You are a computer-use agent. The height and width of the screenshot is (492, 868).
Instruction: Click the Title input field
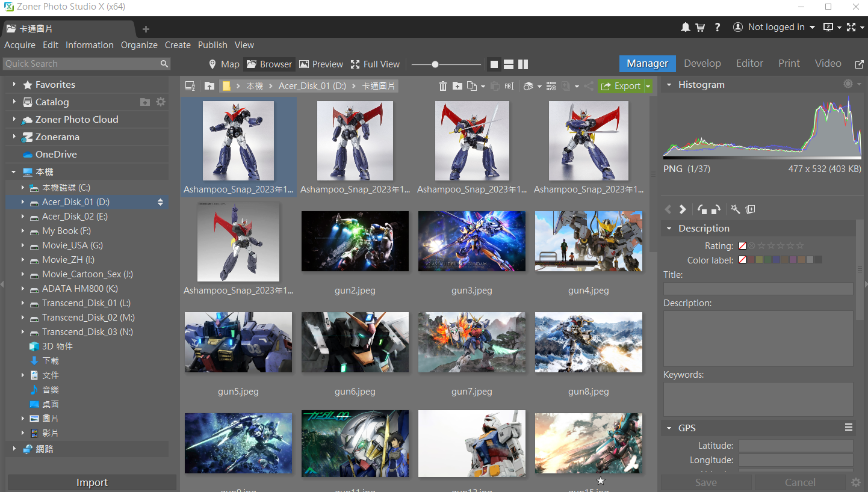(758, 289)
